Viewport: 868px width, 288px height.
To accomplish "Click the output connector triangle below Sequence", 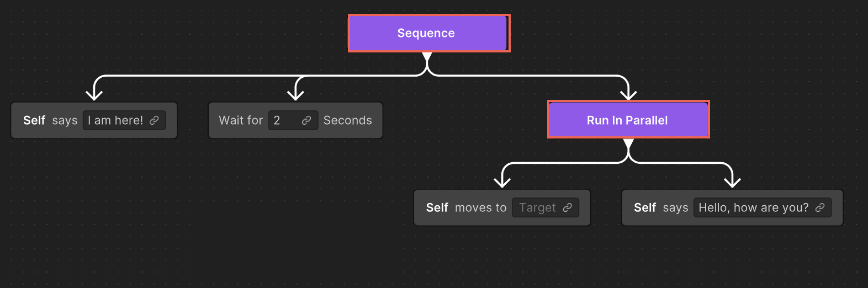I will point(427,57).
